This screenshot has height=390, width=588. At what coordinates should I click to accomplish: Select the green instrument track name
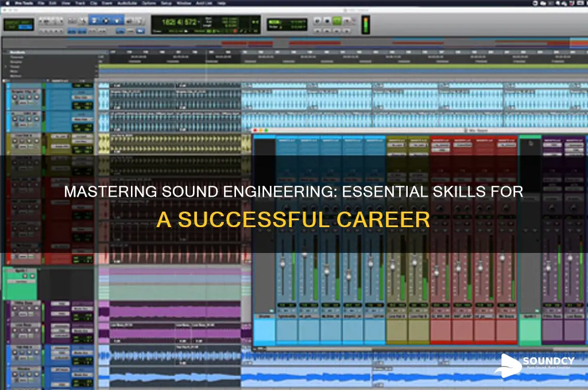(21, 271)
